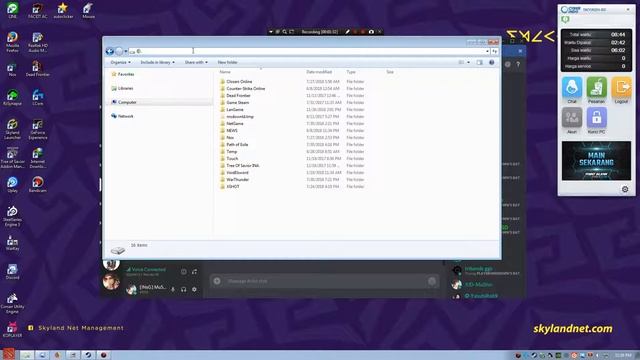Select the Game Steam folder
The height and width of the screenshot is (360, 640).
coord(238,102)
